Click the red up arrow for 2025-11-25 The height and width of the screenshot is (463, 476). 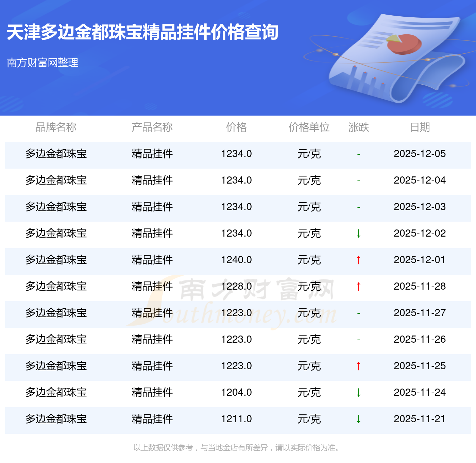(x=358, y=366)
